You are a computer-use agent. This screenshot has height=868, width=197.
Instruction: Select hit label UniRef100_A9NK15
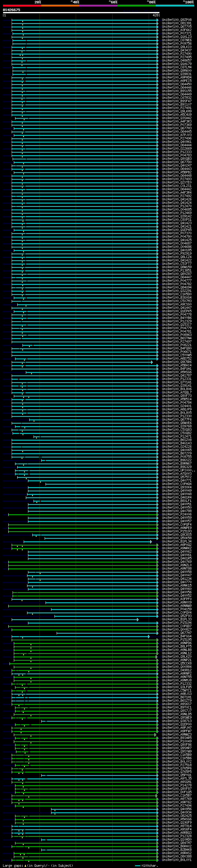click(176, 585)
